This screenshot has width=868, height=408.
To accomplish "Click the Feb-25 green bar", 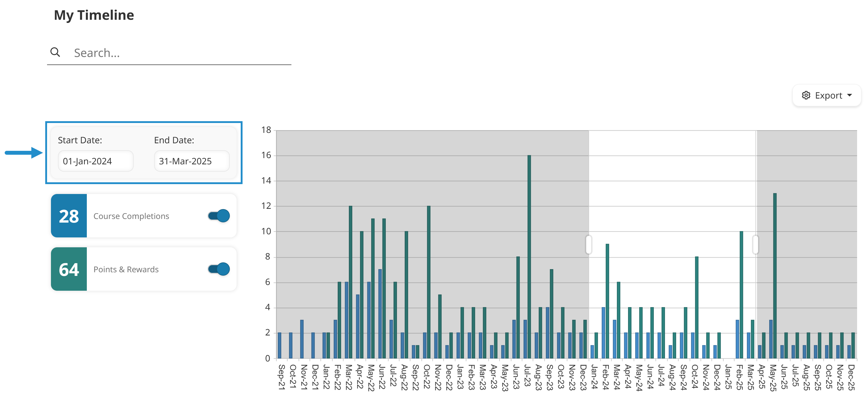I will [x=741, y=295].
